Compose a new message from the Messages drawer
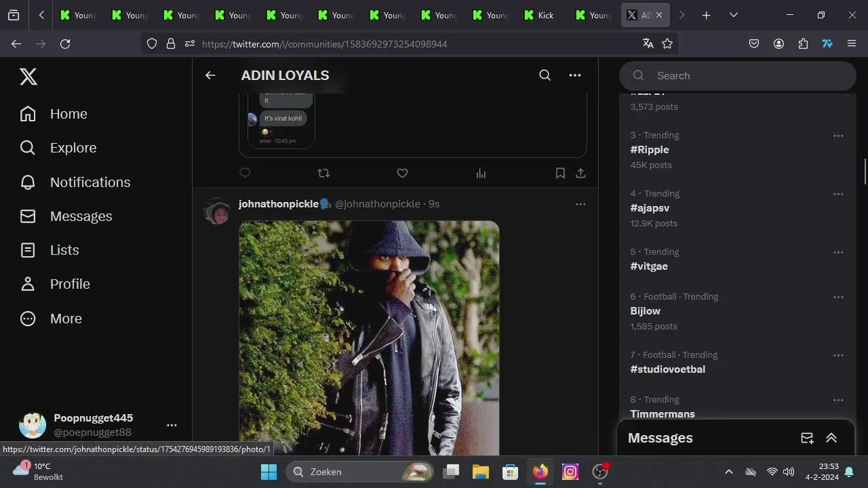This screenshot has height=488, width=868. 807,438
